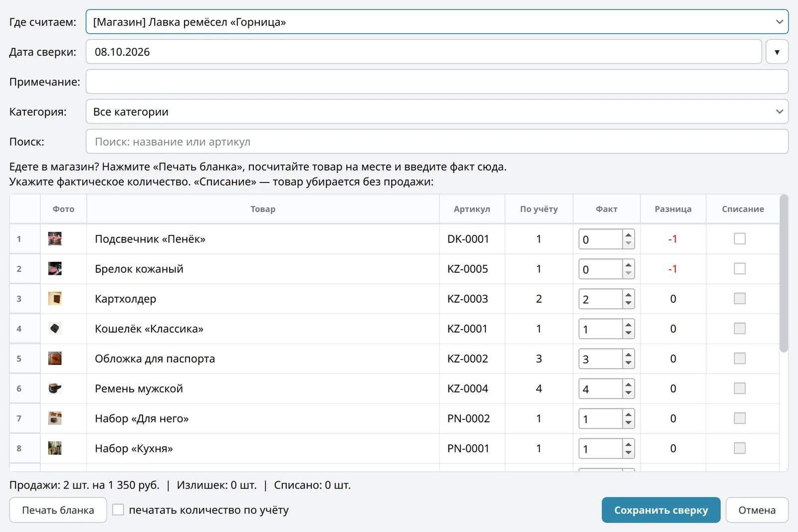
Task: Open photo thumbnail of Подсвечник «Пенёк»
Action: pos(55,239)
